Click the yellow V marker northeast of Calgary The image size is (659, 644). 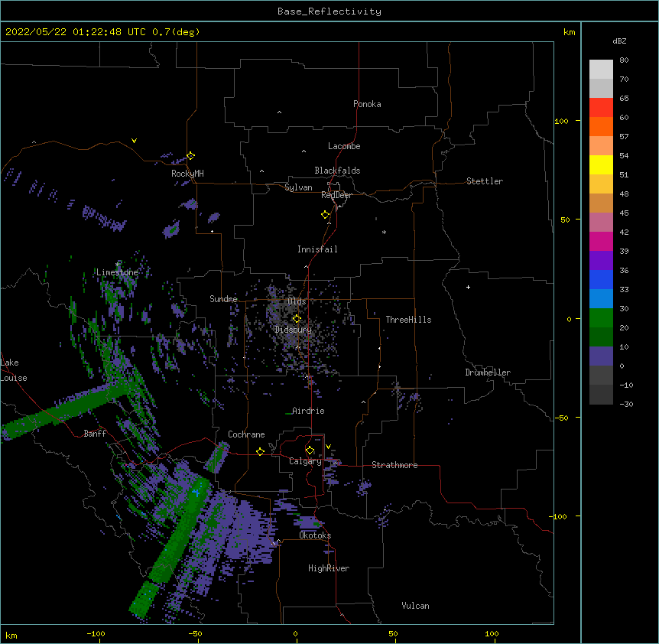pyautogui.click(x=328, y=447)
